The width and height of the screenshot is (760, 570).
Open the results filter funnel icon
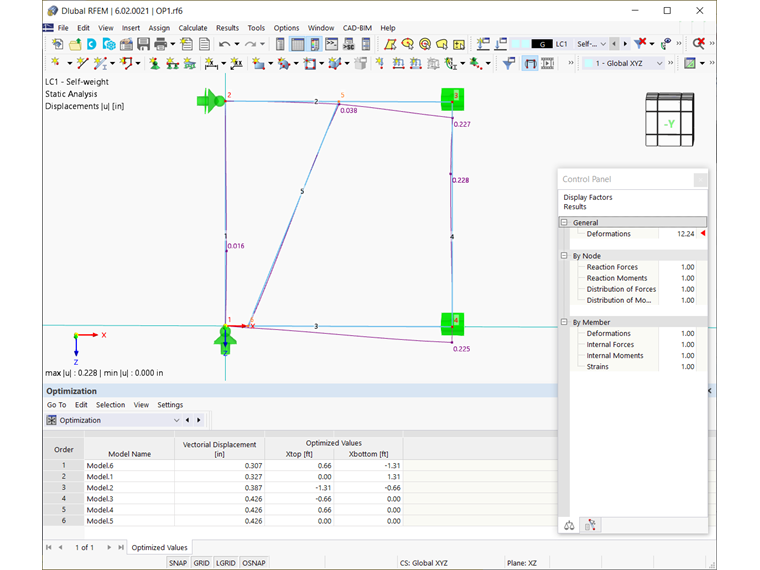pyautogui.click(x=508, y=63)
